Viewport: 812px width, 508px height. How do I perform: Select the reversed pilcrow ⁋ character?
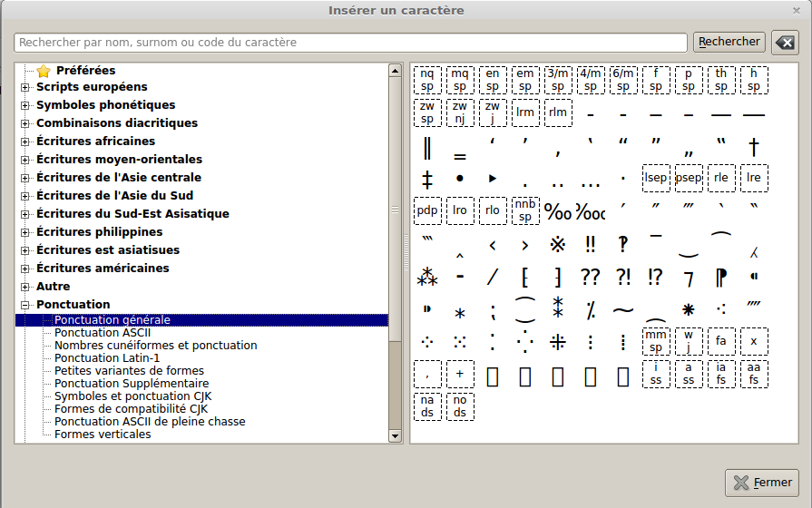[721, 278]
